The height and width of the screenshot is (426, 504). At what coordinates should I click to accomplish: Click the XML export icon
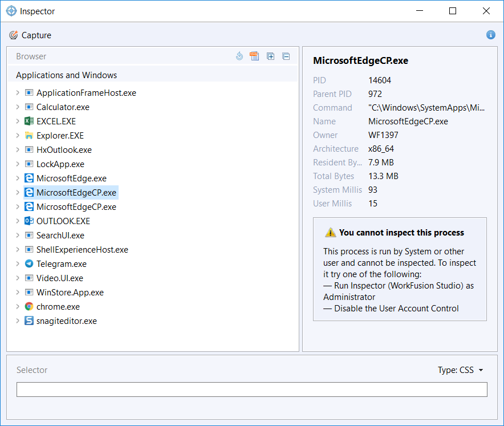[x=254, y=56]
